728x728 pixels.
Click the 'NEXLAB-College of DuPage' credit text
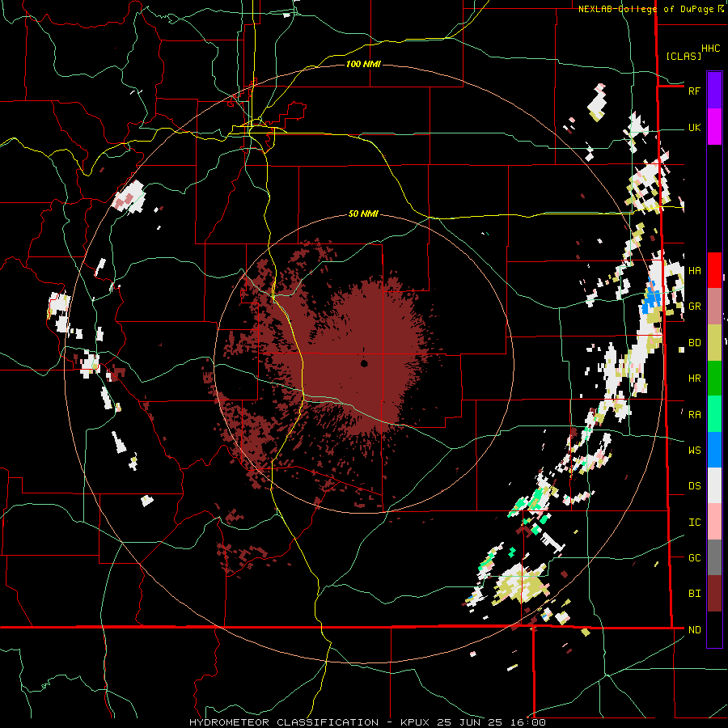click(645, 9)
